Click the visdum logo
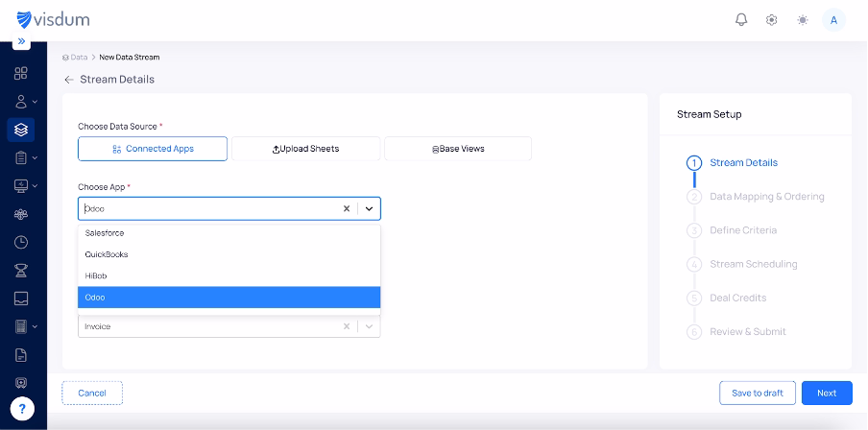 tap(53, 20)
